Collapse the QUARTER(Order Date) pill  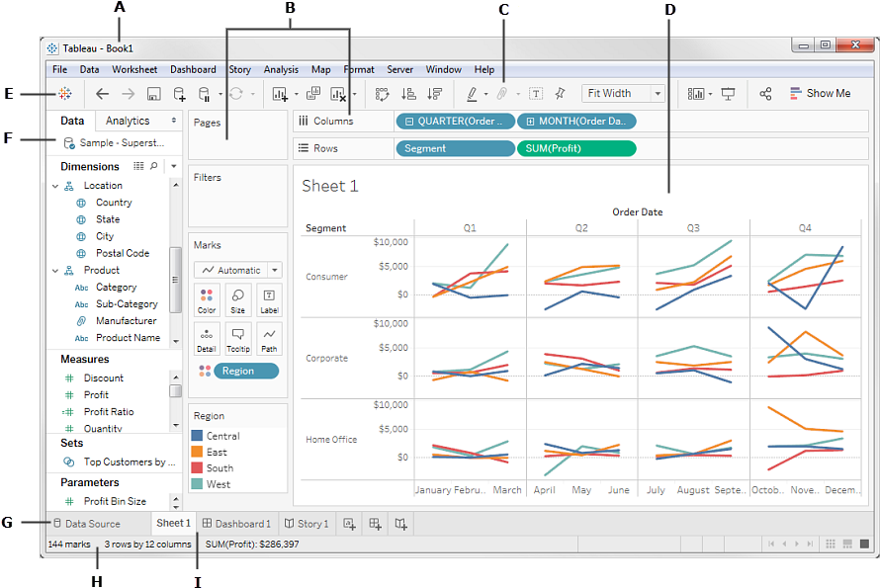point(409,122)
